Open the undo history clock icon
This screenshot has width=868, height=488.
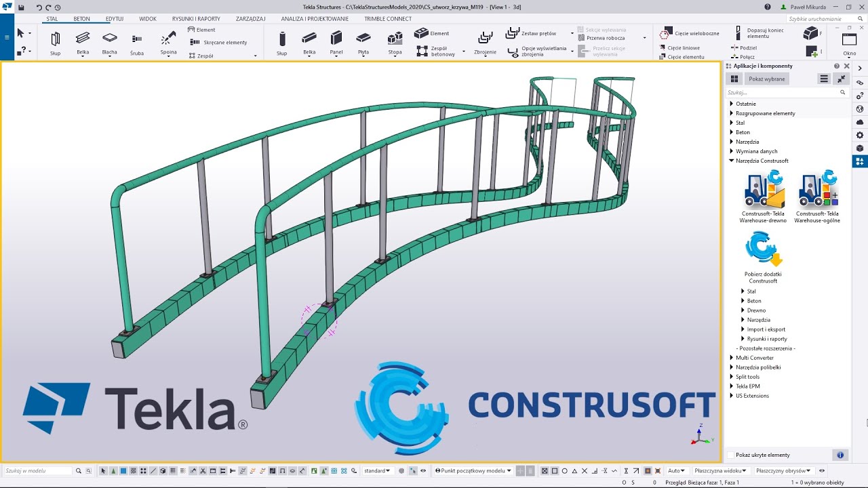(x=58, y=7)
